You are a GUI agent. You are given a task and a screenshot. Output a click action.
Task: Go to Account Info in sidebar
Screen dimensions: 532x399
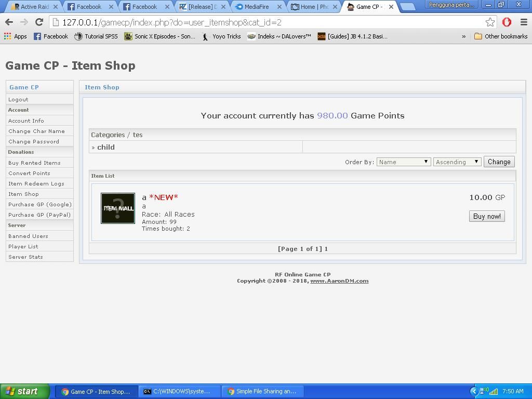[x=26, y=121]
